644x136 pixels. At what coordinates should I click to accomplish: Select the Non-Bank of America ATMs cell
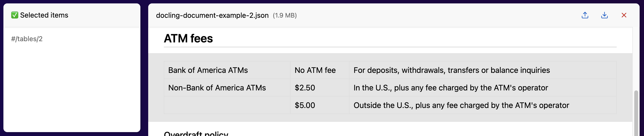pyautogui.click(x=227, y=87)
